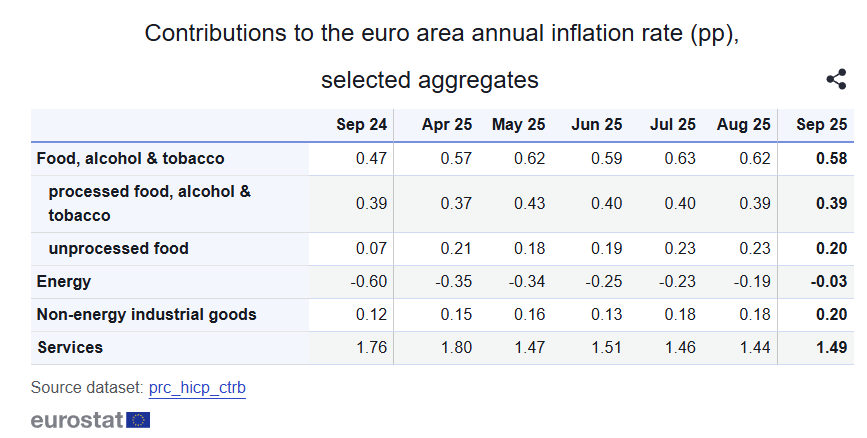This screenshot has width=867, height=438.
Task: Click the Jul 25 column header
Action: point(672,125)
